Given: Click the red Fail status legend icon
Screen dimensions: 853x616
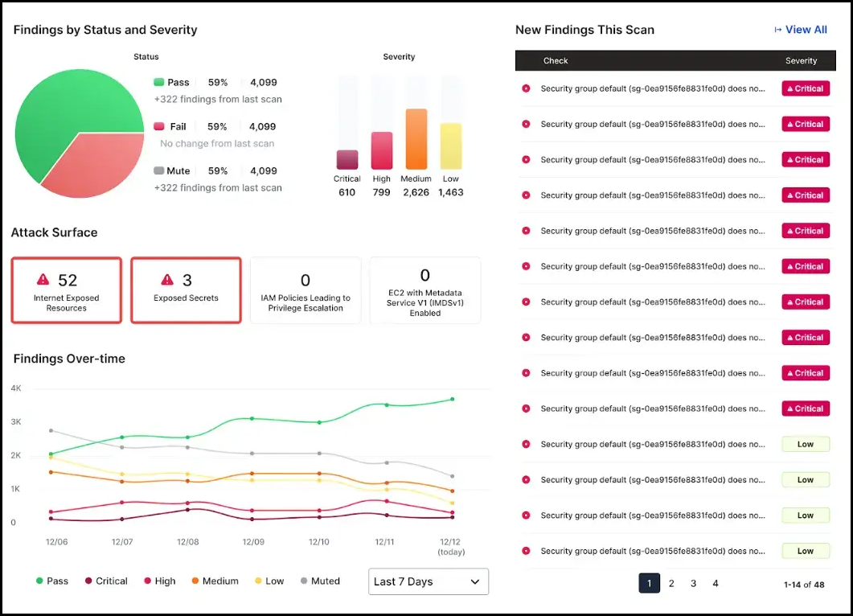Looking at the screenshot, I should point(159,126).
